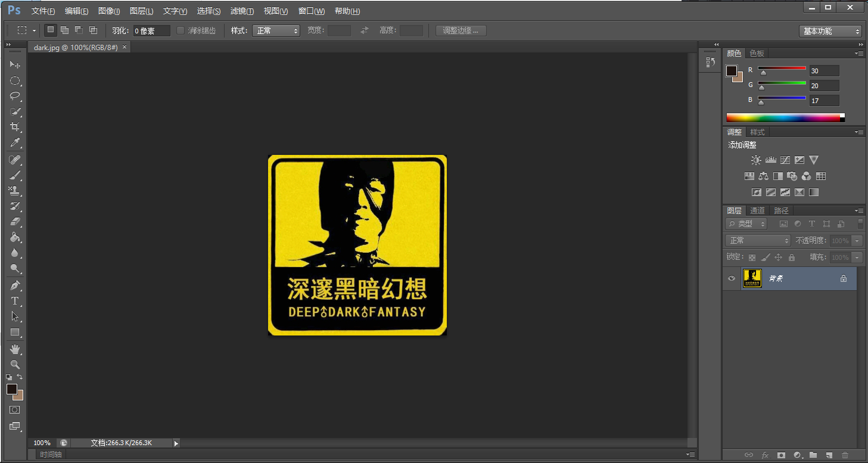Pick the Eyedropper tool
The image size is (868, 463).
click(15, 142)
